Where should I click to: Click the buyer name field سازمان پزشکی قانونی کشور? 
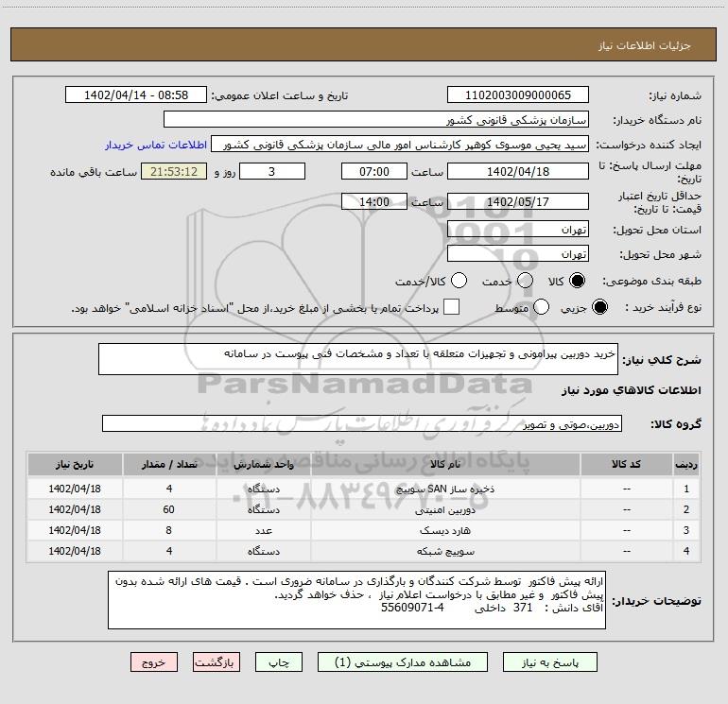pos(376,120)
